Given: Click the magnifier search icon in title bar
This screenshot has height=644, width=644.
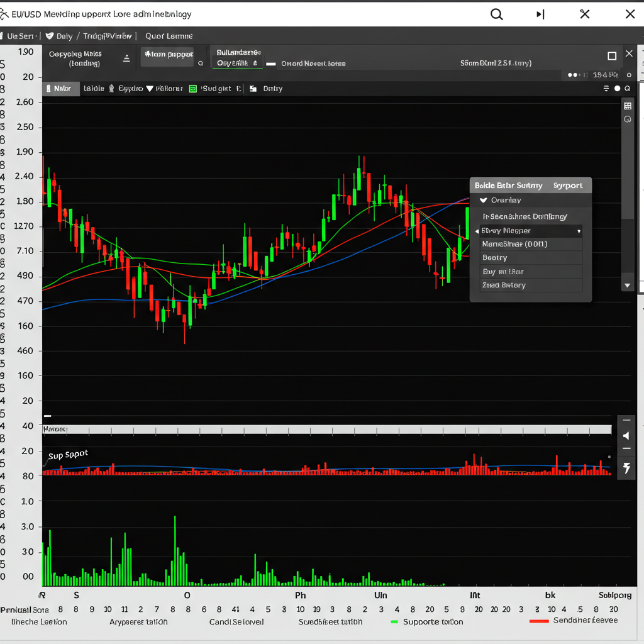Looking at the screenshot, I should coord(497,14).
